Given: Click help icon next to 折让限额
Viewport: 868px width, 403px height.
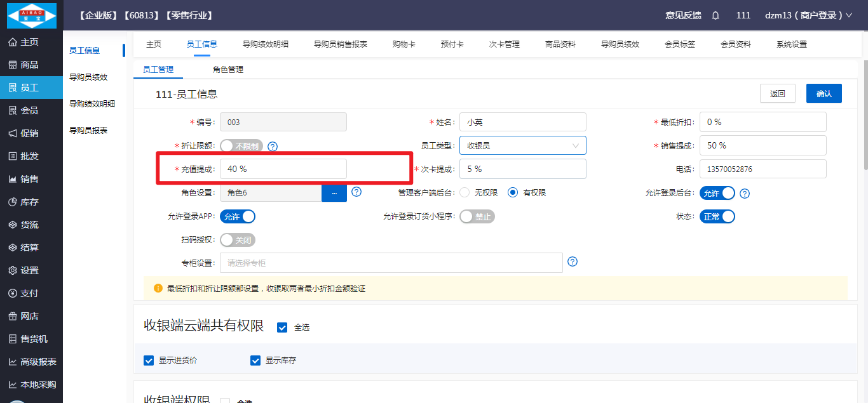Looking at the screenshot, I should tap(273, 147).
